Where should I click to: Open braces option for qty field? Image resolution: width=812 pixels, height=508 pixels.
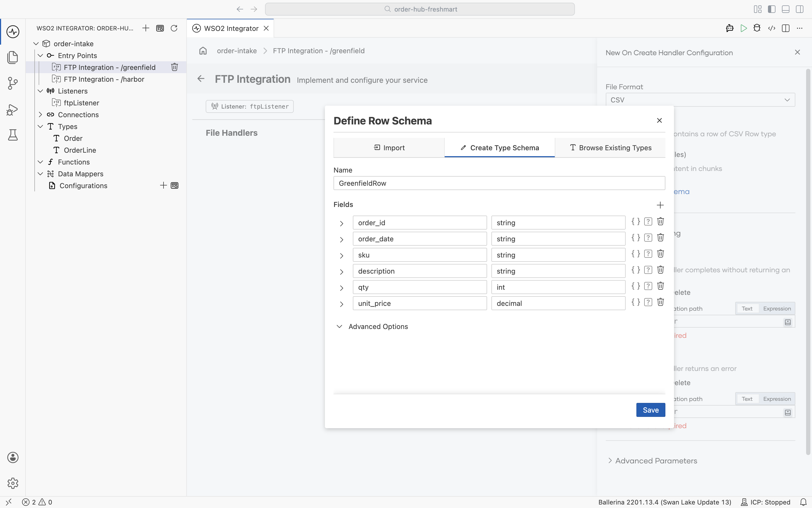[x=636, y=286]
